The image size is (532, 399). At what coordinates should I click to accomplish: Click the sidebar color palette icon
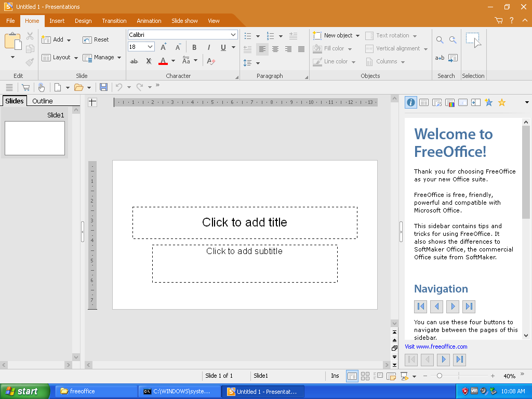(x=450, y=102)
